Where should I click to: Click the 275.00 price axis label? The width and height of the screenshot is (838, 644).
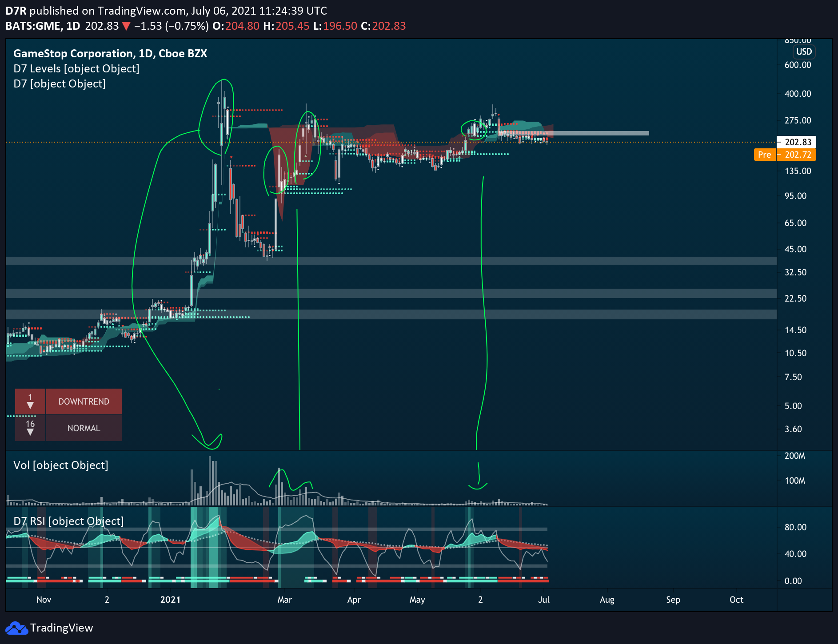pos(798,120)
